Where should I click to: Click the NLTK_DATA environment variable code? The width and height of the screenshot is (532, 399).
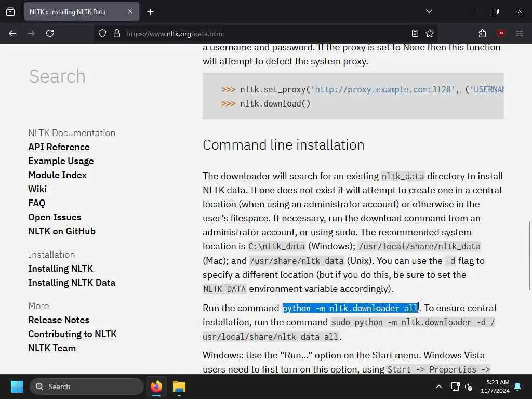pos(224,289)
